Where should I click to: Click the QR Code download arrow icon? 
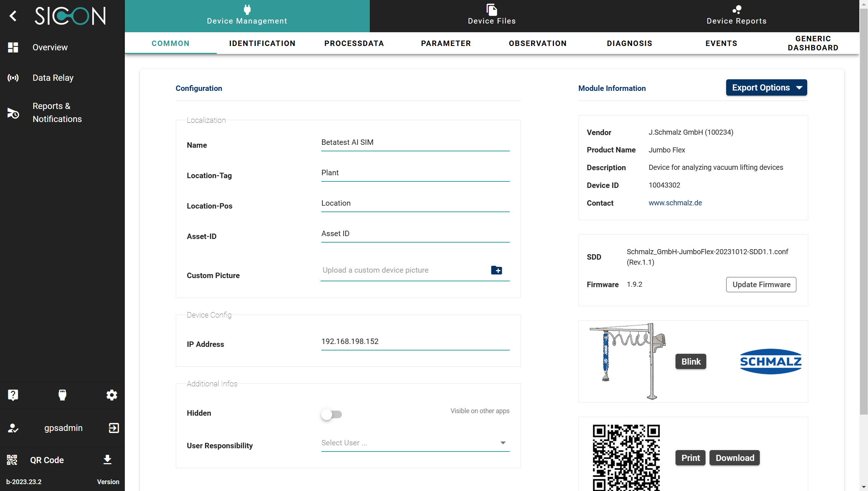(107, 460)
